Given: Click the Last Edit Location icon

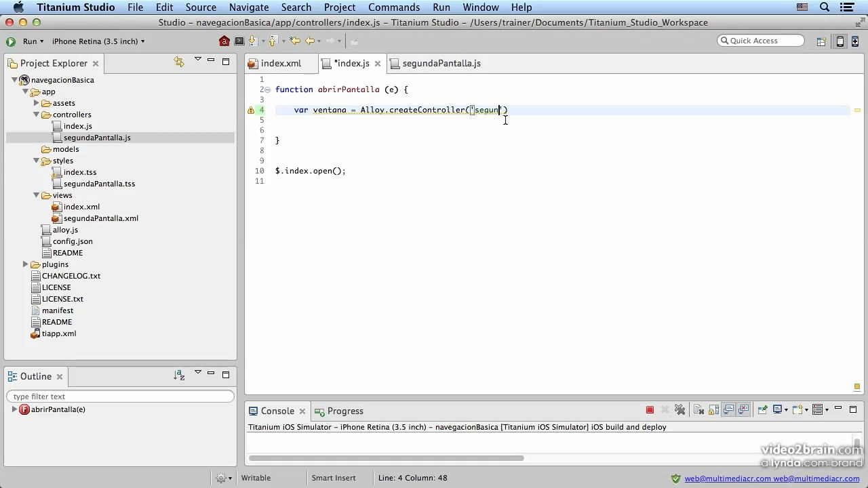Looking at the screenshot, I should (295, 41).
